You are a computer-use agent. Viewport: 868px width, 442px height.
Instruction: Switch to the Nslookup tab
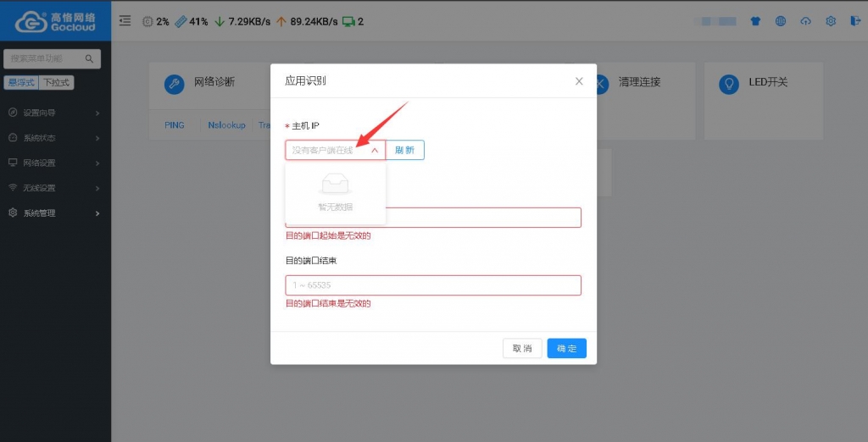(226, 125)
